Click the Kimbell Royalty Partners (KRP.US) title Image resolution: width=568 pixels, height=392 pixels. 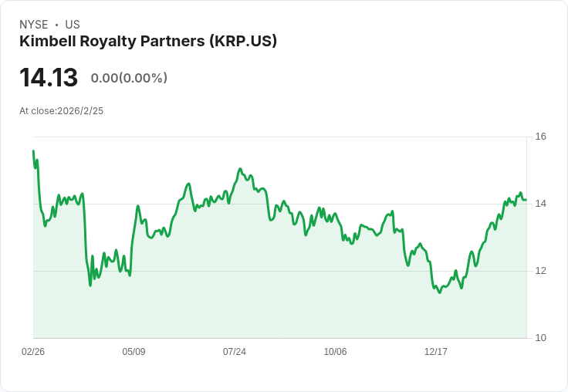coord(148,41)
